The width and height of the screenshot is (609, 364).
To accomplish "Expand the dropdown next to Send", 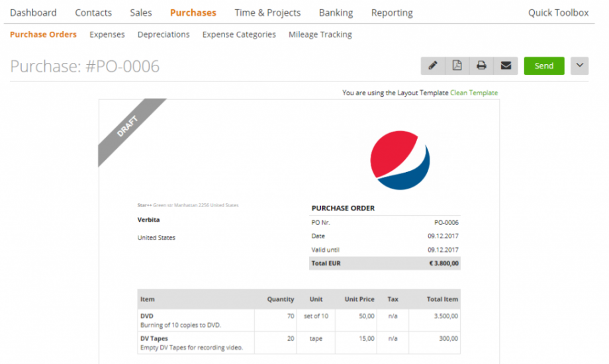I will (x=579, y=66).
